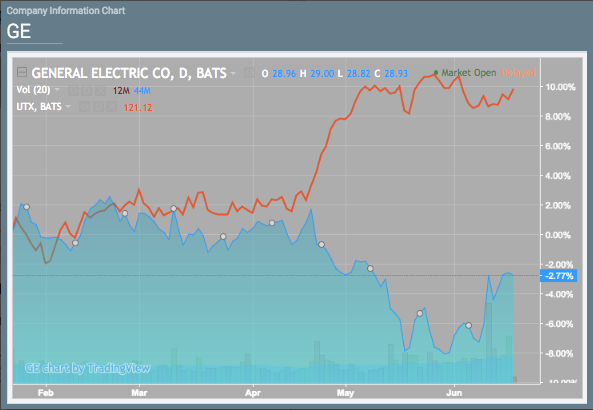Open Vol (20) settings gear icon

(x=87, y=90)
